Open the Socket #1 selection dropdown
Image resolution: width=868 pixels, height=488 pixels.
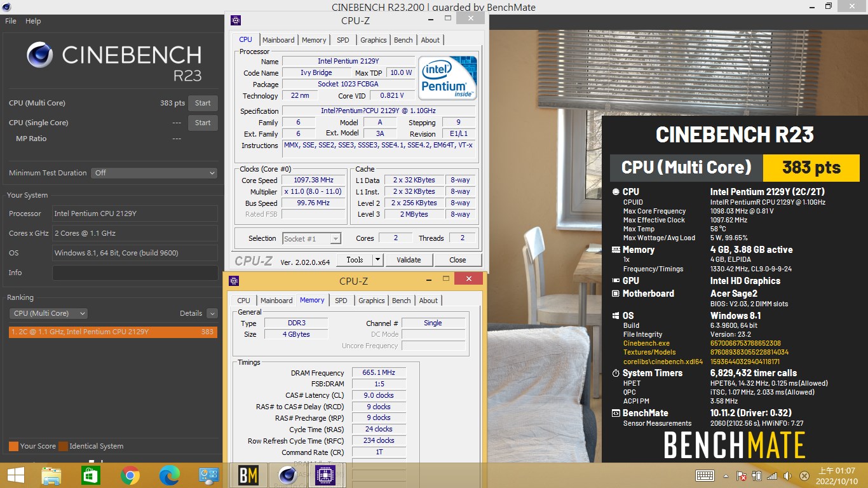pyautogui.click(x=312, y=238)
